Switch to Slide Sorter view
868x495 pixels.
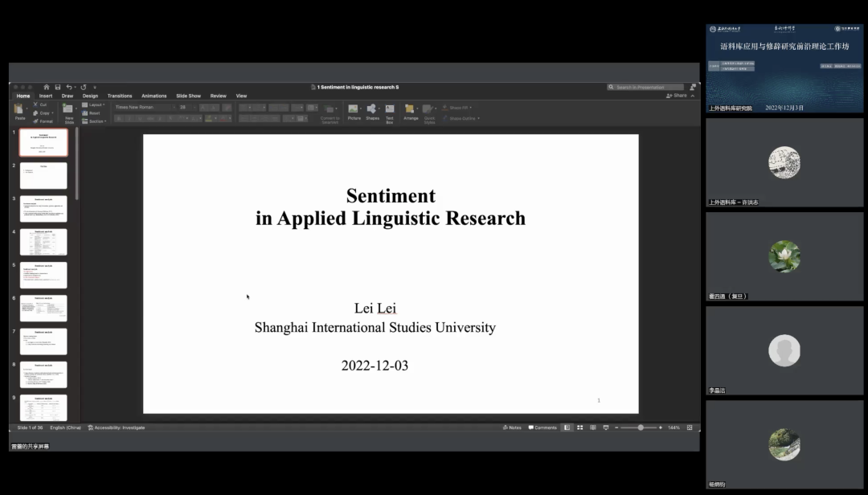[580, 427]
